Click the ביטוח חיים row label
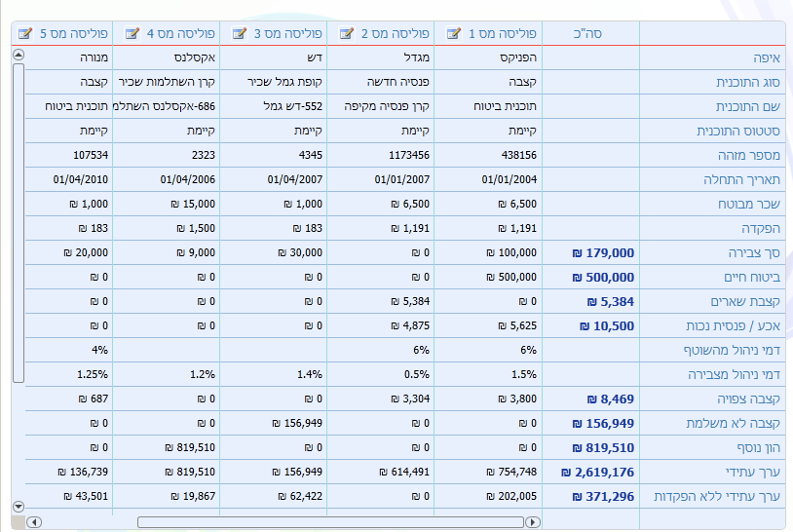The image size is (793, 532). tap(752, 277)
